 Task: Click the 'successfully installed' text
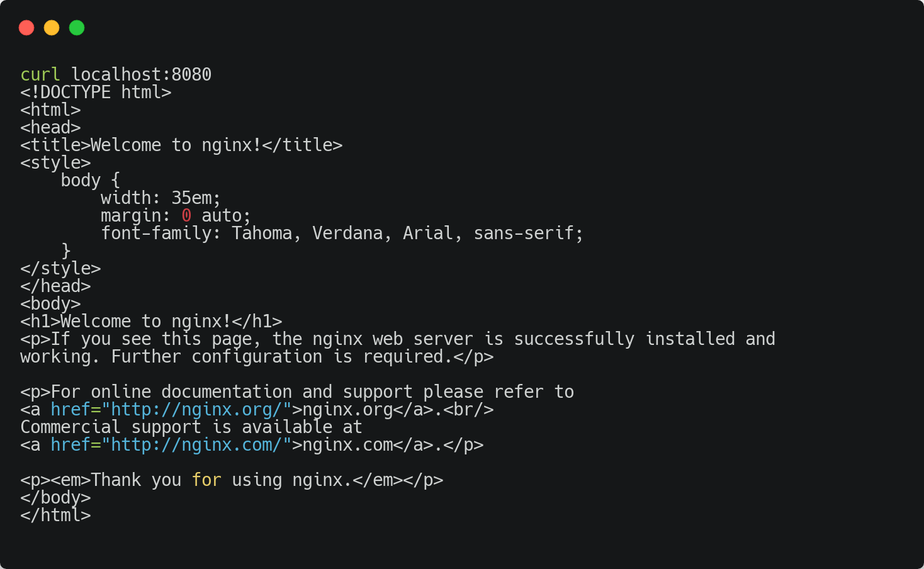click(624, 339)
